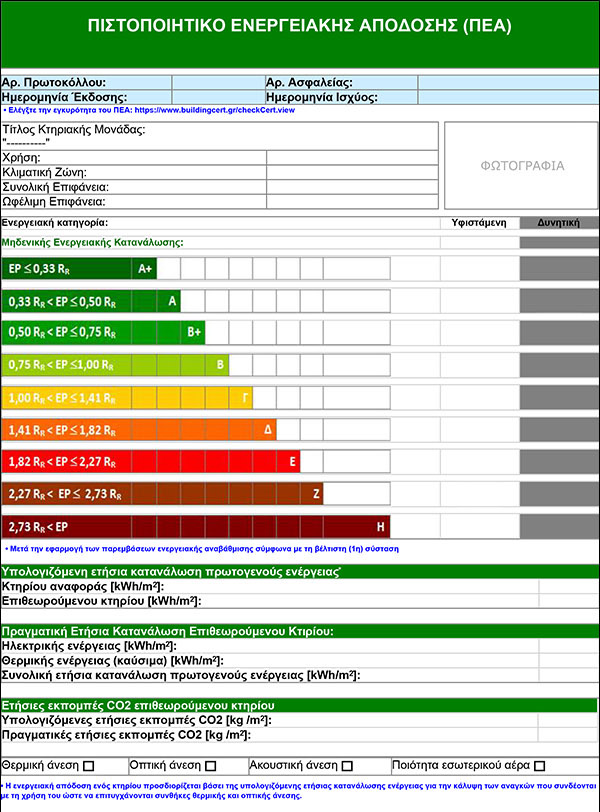
Task: Click the Ενεργειακή κατηγορία label
Action: [x=55, y=223]
